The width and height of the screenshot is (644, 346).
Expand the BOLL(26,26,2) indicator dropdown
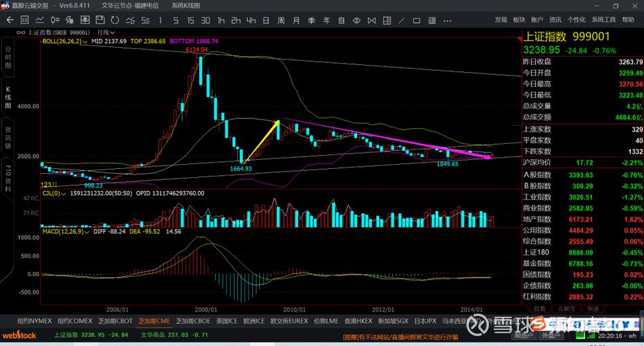(x=85, y=42)
